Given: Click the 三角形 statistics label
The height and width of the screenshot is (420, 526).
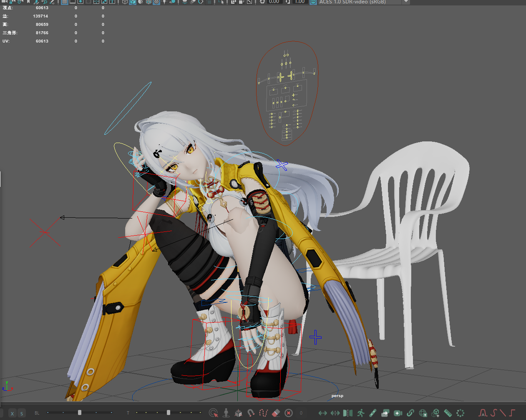Looking at the screenshot, I should pos(10,33).
